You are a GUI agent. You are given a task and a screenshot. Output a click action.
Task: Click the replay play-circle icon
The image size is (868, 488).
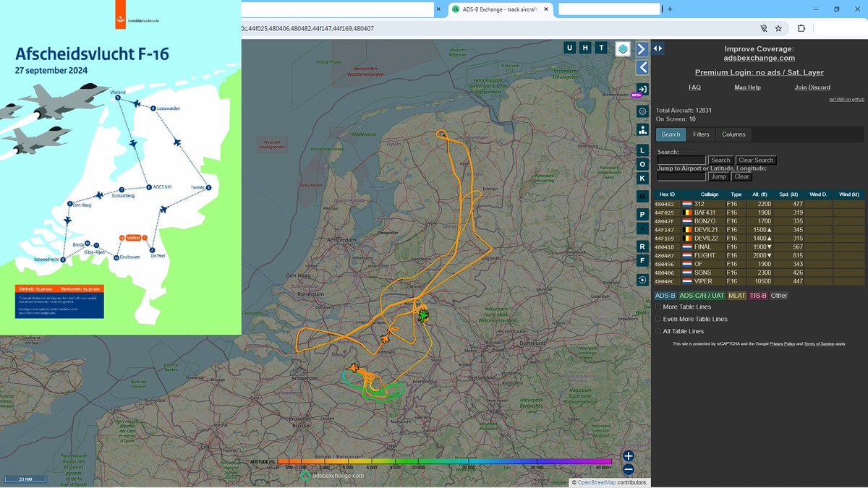(642, 280)
